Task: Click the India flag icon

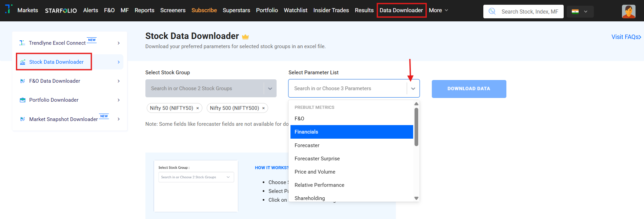Action: (575, 12)
